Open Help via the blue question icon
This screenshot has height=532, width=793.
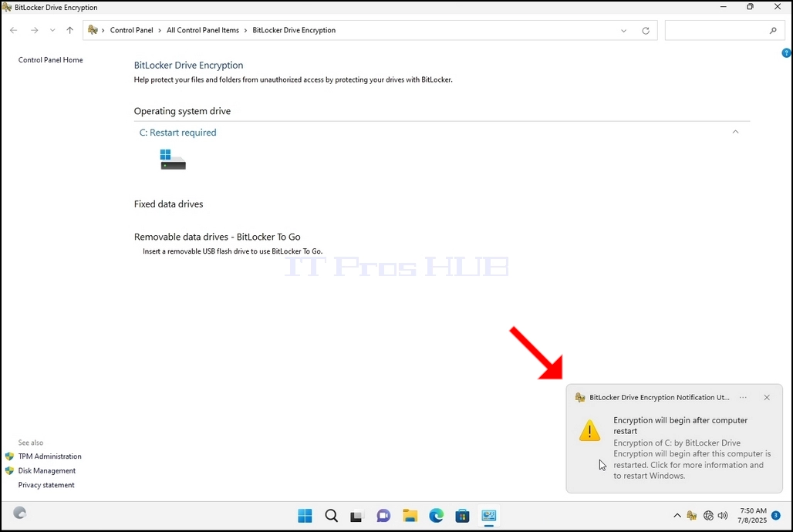786,52
